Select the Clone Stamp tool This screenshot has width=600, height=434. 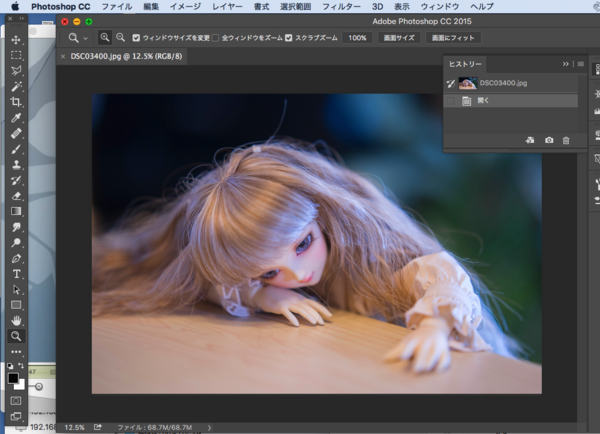tap(16, 165)
